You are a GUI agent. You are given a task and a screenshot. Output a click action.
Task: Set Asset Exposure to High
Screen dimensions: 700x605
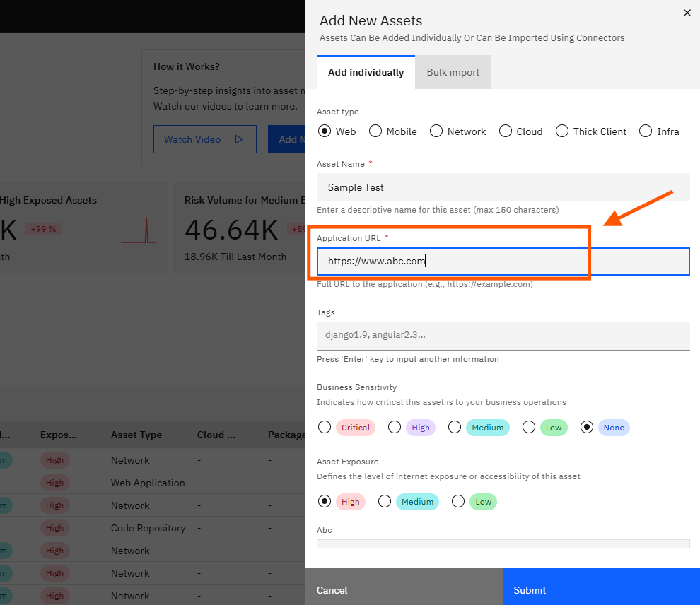[325, 502]
